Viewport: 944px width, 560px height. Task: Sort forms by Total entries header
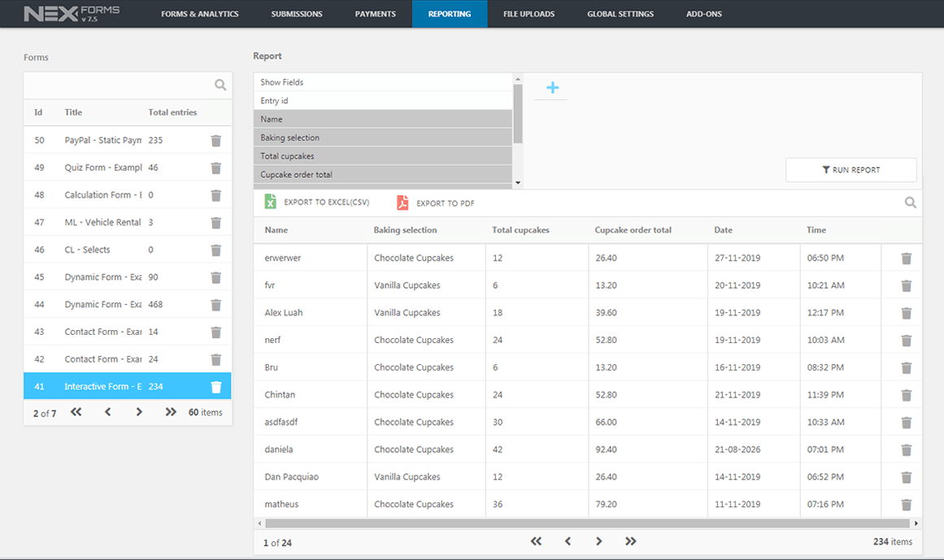tap(173, 112)
